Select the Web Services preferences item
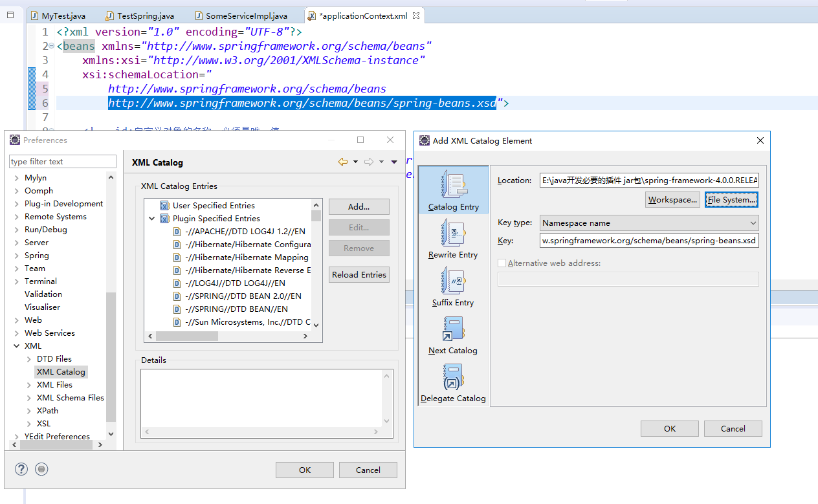818x504 pixels. [50, 333]
